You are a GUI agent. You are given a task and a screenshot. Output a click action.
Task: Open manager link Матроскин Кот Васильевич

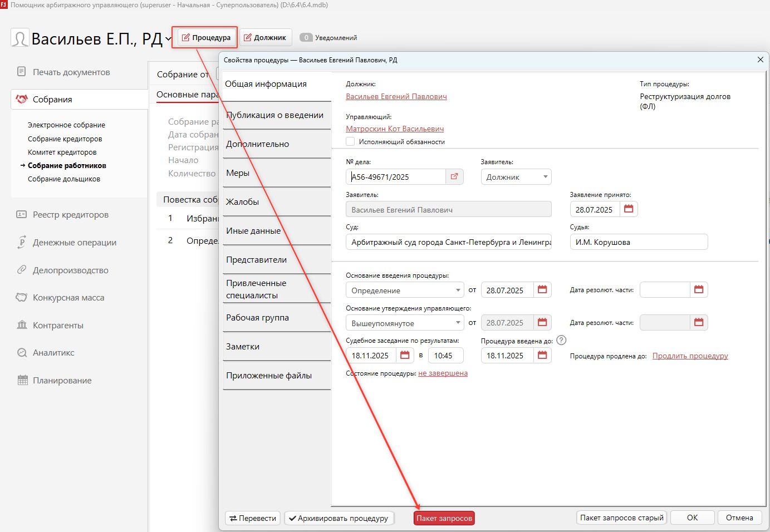click(395, 129)
